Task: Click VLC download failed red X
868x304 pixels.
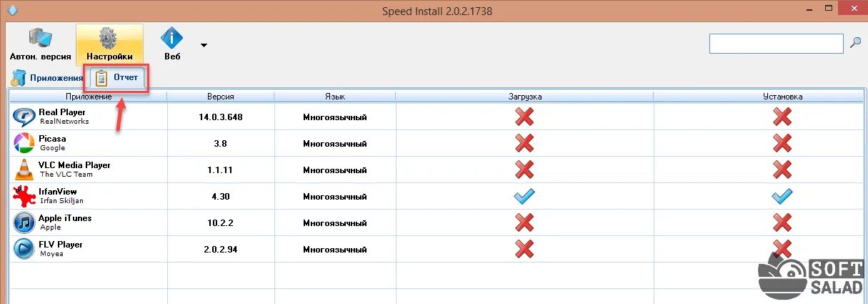Action: (524, 170)
